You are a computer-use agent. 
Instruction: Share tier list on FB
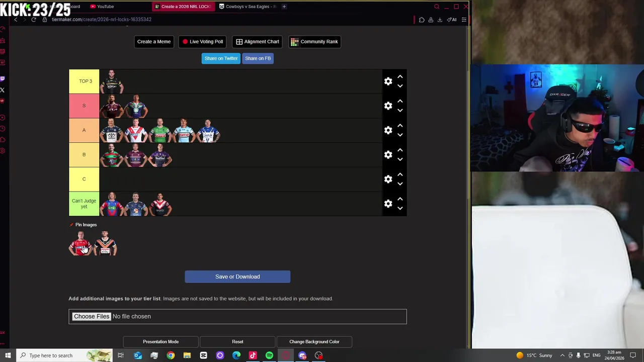pyautogui.click(x=258, y=58)
